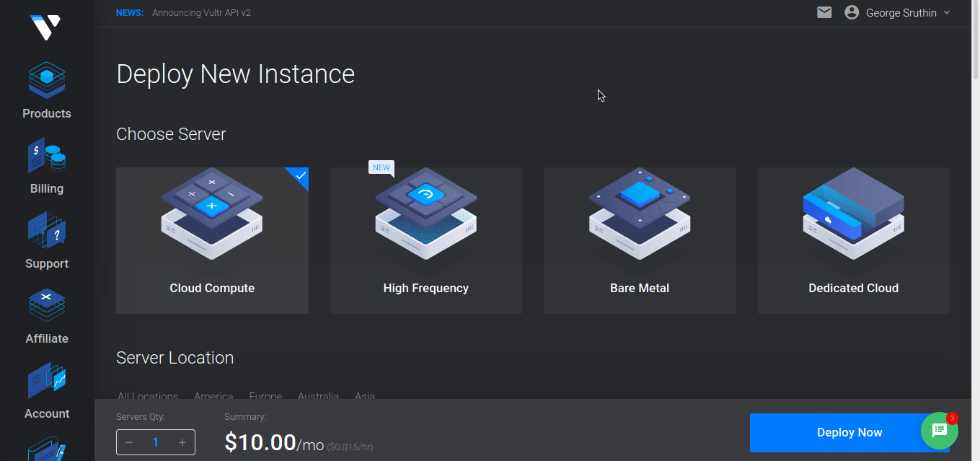The width and height of the screenshot is (980, 461).
Task: Decrease servers quantity with minus button
Action: 129,442
